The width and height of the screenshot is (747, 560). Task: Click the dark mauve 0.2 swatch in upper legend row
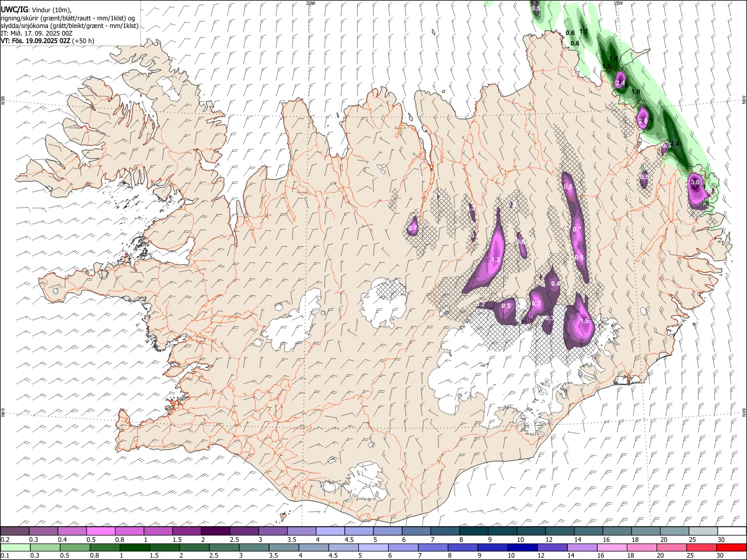click(15, 531)
